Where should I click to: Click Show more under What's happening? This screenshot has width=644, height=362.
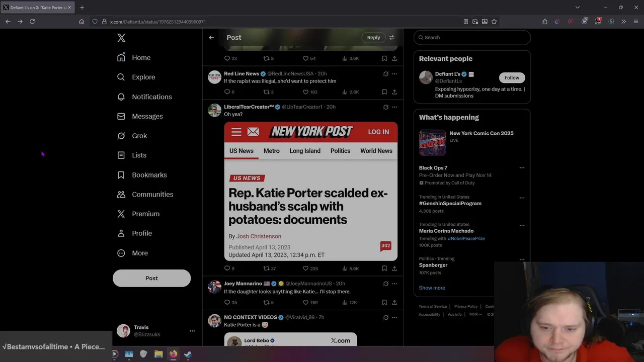point(432,288)
